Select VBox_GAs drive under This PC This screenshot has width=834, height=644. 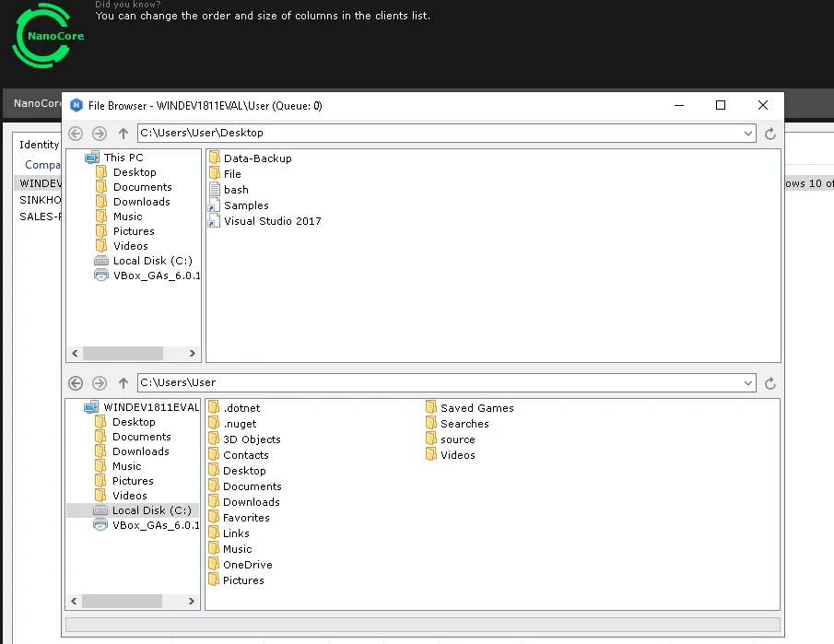tap(147, 275)
